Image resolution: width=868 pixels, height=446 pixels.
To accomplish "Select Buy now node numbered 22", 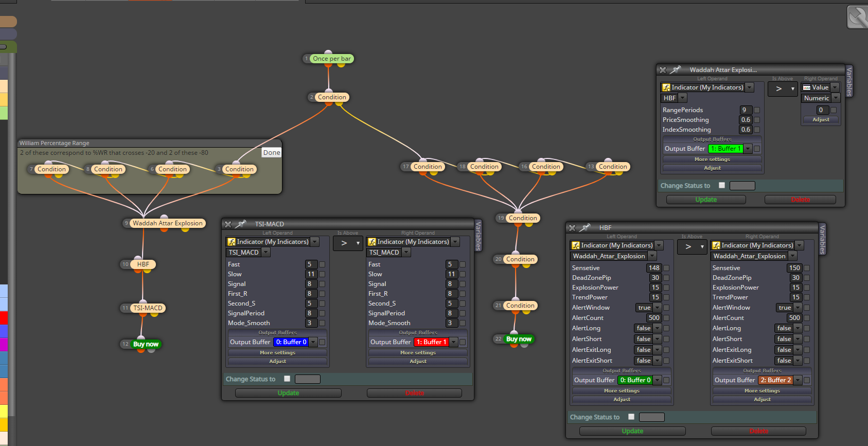I will 519,339.
